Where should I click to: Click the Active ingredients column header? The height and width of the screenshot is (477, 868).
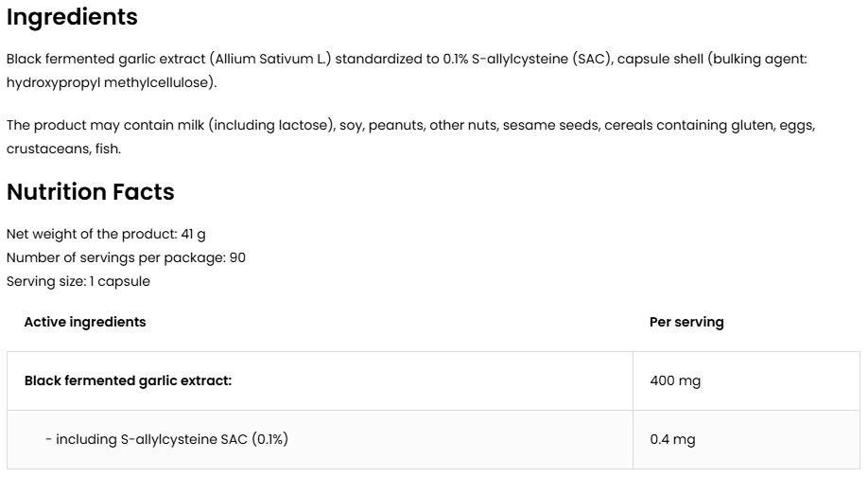[85, 322]
